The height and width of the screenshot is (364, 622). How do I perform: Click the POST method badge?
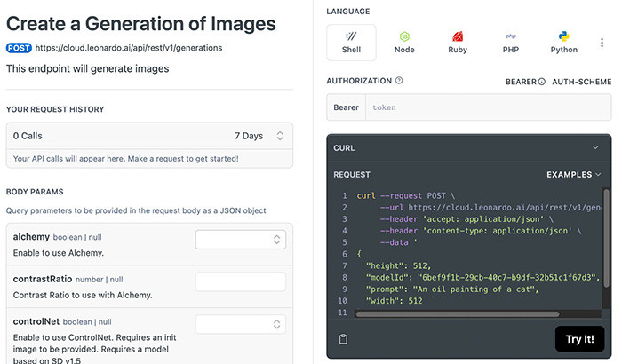(x=19, y=48)
